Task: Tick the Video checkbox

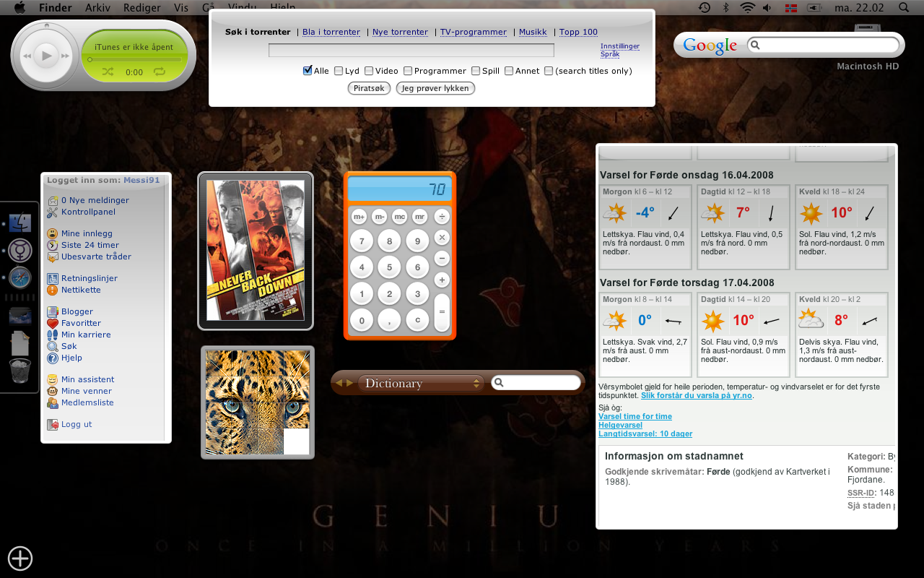Action: (x=369, y=71)
